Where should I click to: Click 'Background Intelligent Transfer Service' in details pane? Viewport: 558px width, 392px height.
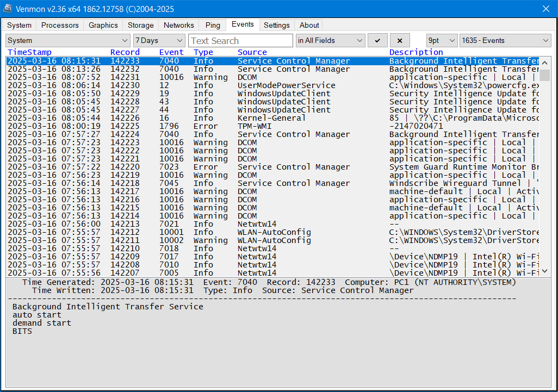click(x=108, y=307)
